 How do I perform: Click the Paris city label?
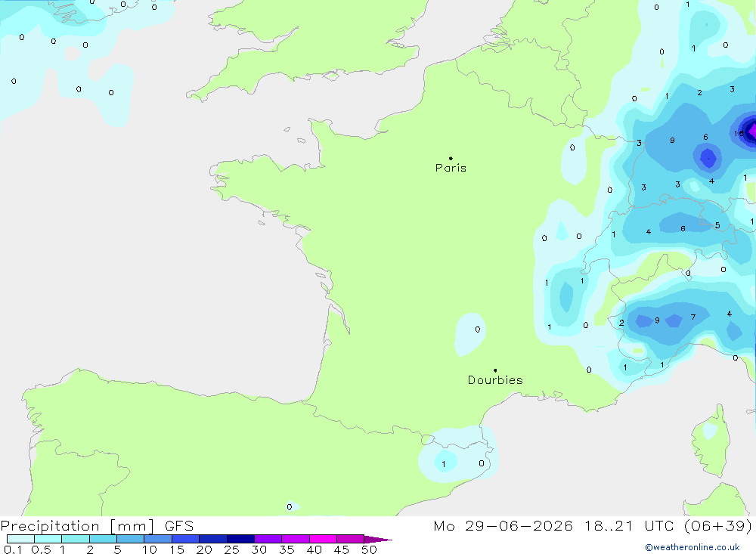451,168
